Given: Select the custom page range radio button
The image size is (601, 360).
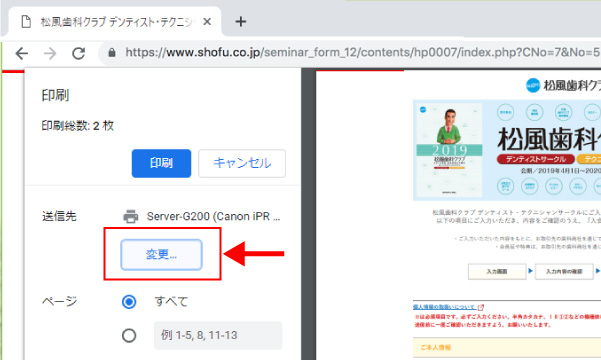Looking at the screenshot, I should point(129,335).
